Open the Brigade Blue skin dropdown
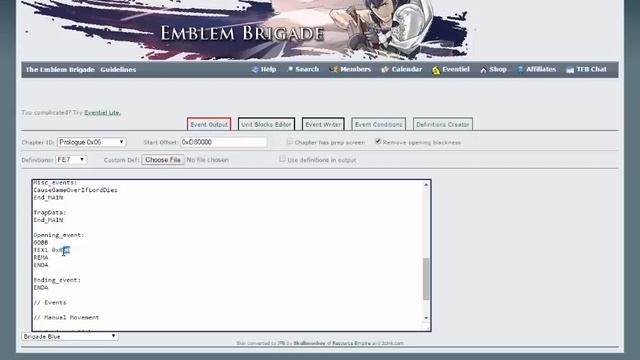 (70, 336)
